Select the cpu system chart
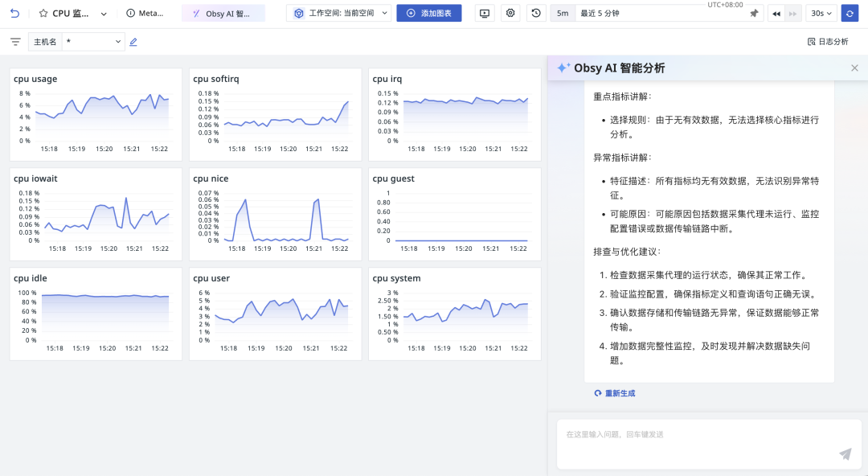Screen dimensions: 868x476 click(x=455, y=314)
